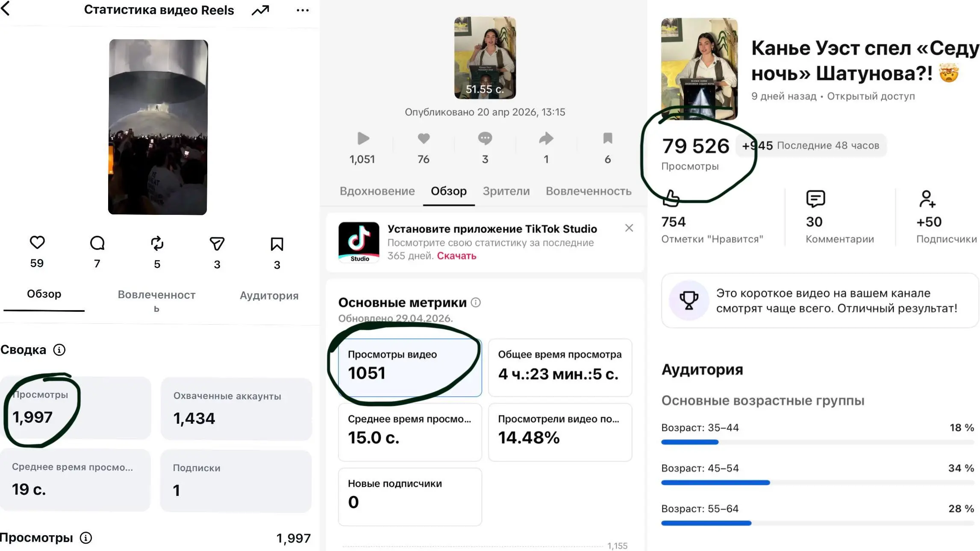Click the 30 Комментарии stat

840,229
